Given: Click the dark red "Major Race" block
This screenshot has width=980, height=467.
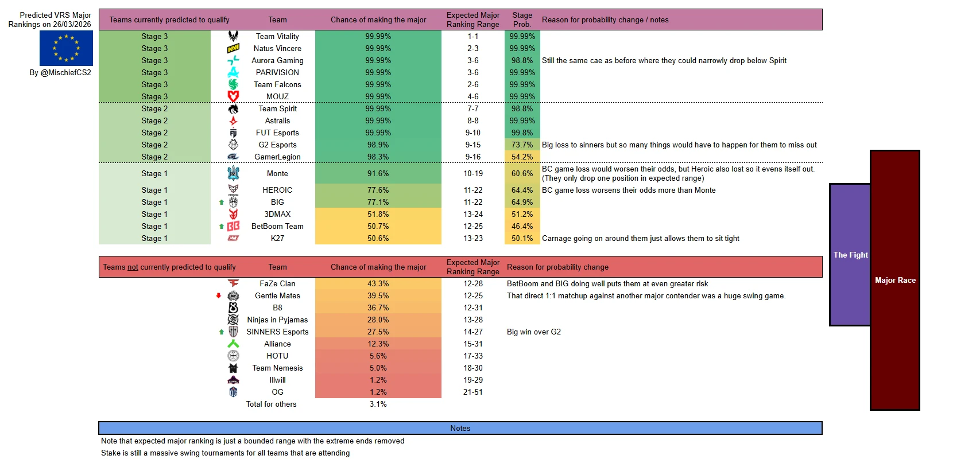Looking at the screenshot, I should point(895,280).
